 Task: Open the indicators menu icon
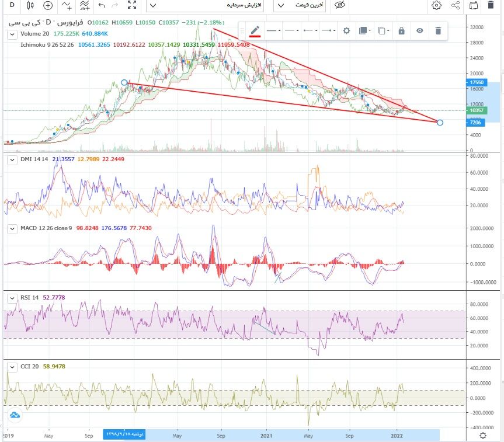[85, 5]
